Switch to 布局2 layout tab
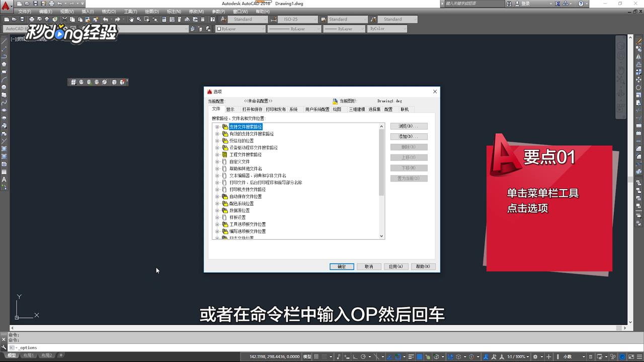Screen dimensions: 644x362 [x=47, y=355]
